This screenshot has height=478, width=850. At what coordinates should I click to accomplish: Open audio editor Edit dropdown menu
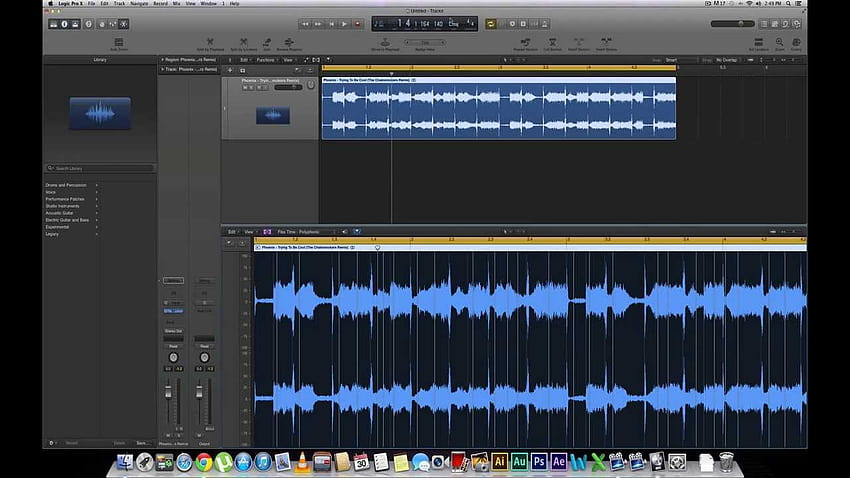pyautogui.click(x=232, y=232)
